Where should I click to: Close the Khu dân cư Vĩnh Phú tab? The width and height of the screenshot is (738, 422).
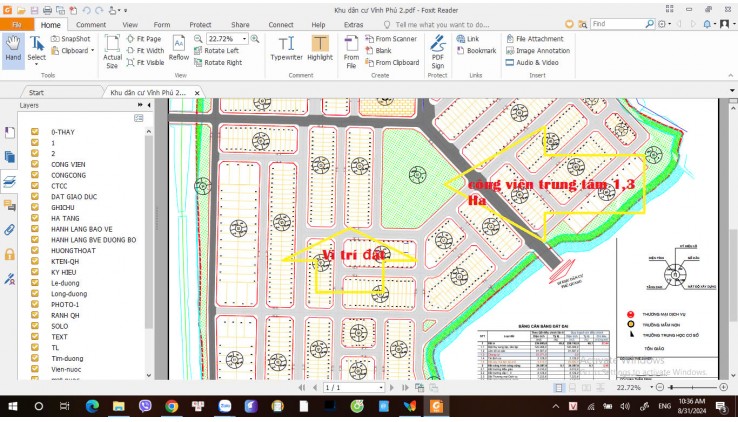click(197, 93)
